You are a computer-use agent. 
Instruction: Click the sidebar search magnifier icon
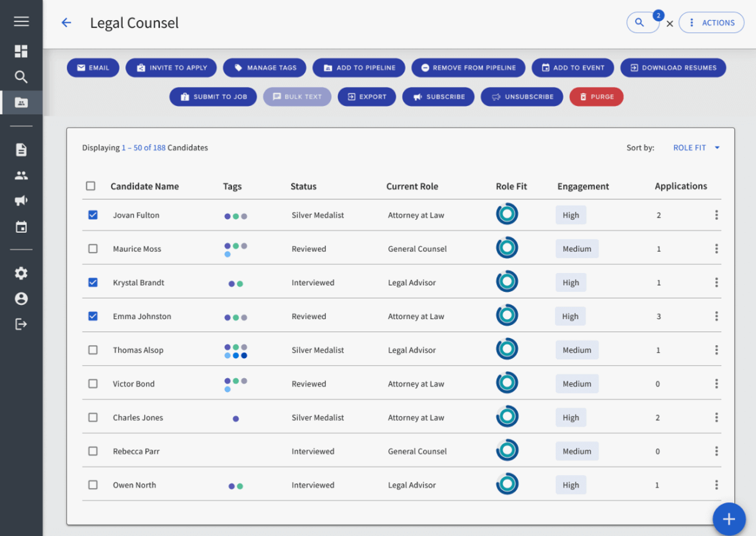click(x=21, y=77)
